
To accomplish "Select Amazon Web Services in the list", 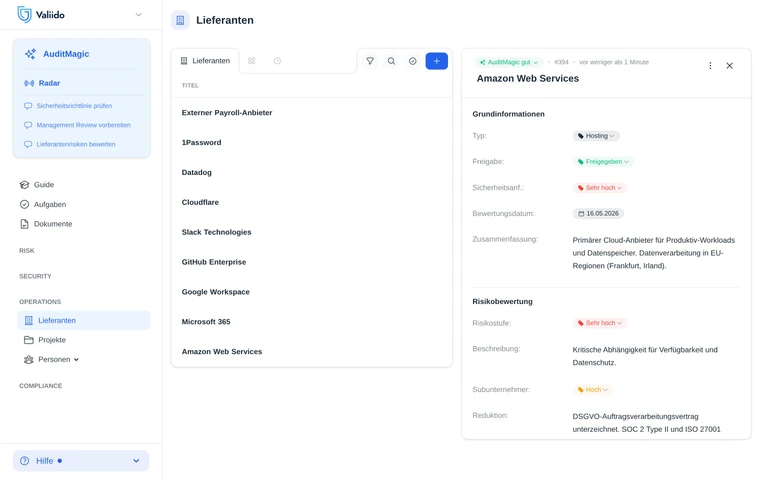I will (x=312, y=352).
